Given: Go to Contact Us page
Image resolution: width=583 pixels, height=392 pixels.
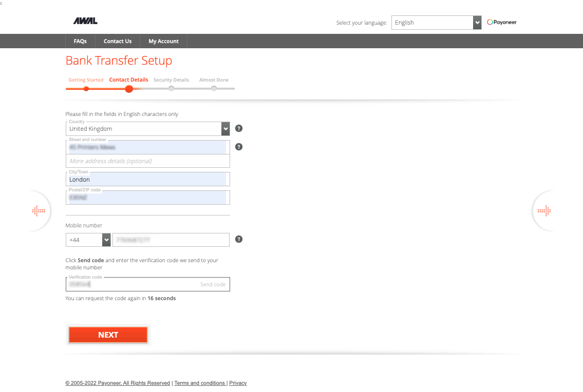Looking at the screenshot, I should 118,41.
